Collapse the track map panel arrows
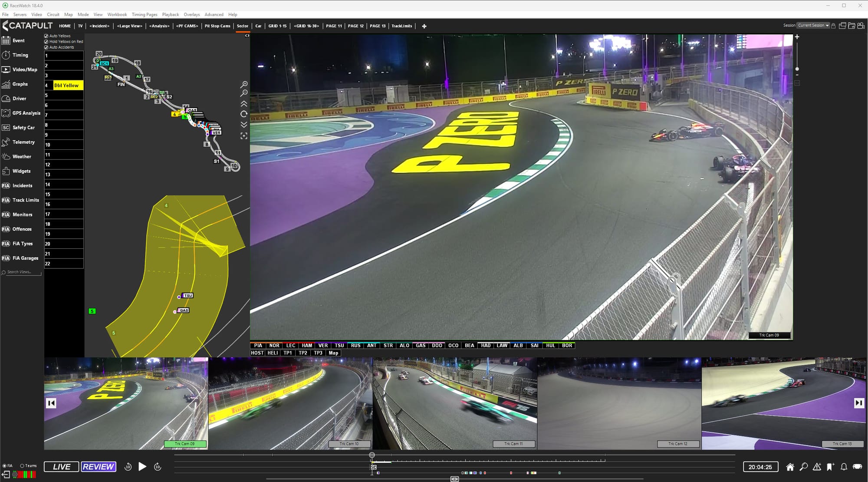 [247, 36]
